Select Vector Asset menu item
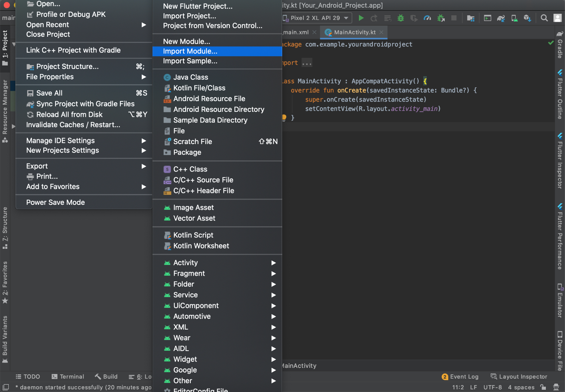 point(217,218)
